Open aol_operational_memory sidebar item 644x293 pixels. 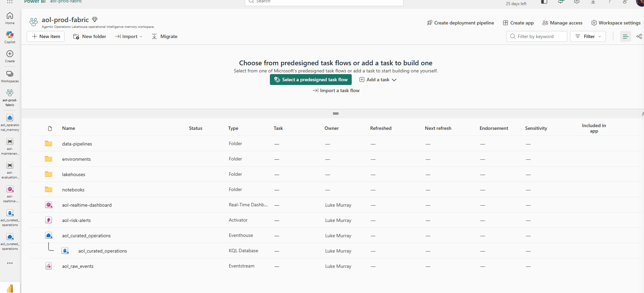click(10, 122)
